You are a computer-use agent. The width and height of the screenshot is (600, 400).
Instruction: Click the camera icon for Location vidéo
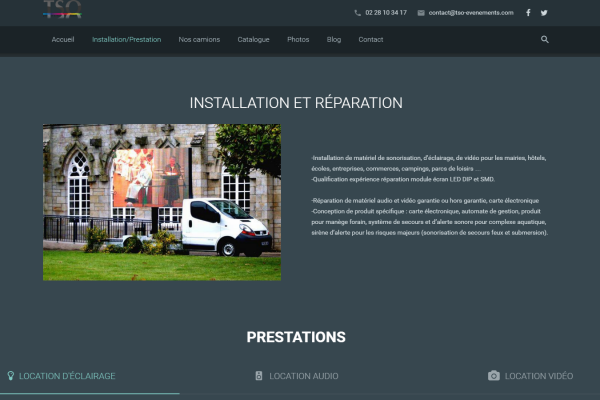coord(493,376)
